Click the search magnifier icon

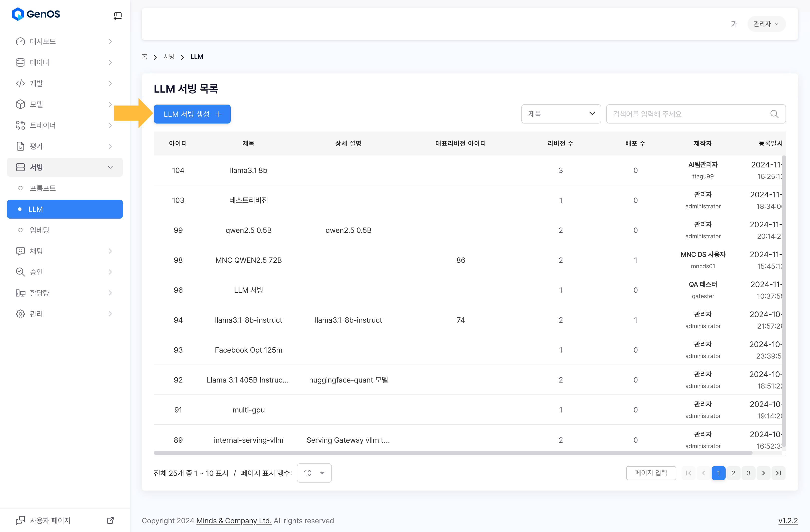coord(774,114)
